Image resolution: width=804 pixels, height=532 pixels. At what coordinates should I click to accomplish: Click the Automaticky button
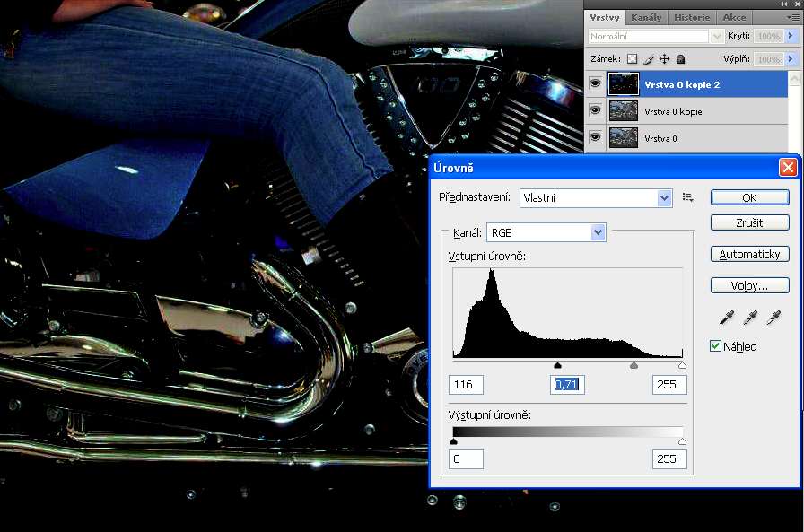[749, 255]
